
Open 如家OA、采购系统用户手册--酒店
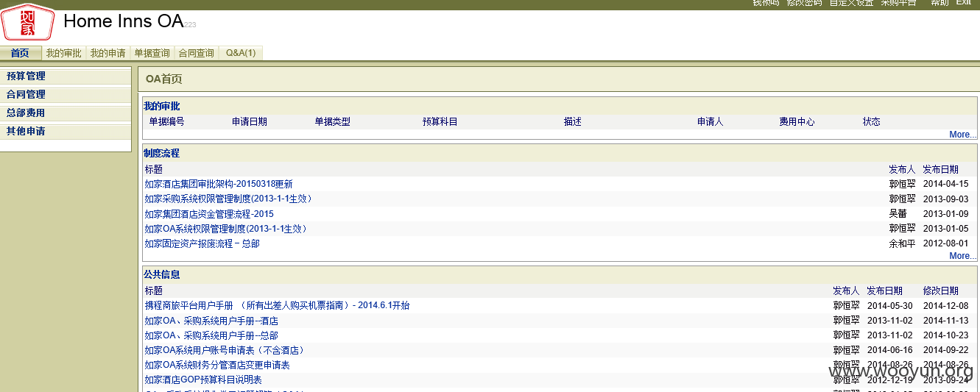(x=211, y=321)
